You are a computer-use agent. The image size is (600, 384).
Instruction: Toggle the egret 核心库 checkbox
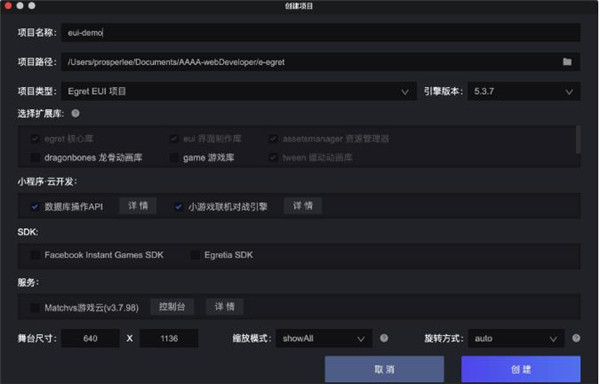pyautogui.click(x=35, y=139)
